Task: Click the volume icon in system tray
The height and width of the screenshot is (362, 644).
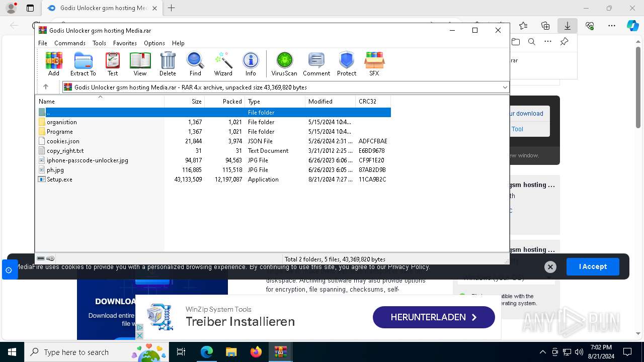Action: [579, 352]
